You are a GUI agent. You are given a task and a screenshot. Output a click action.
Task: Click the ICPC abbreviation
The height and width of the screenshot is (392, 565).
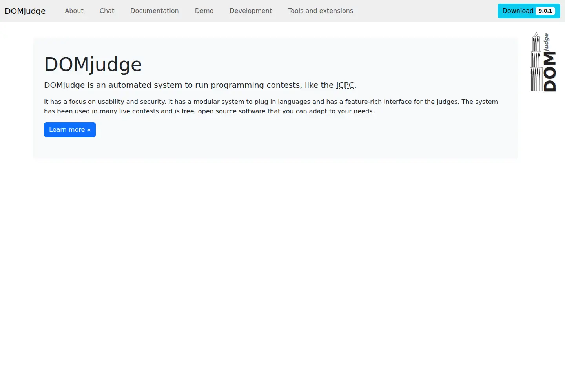(345, 85)
